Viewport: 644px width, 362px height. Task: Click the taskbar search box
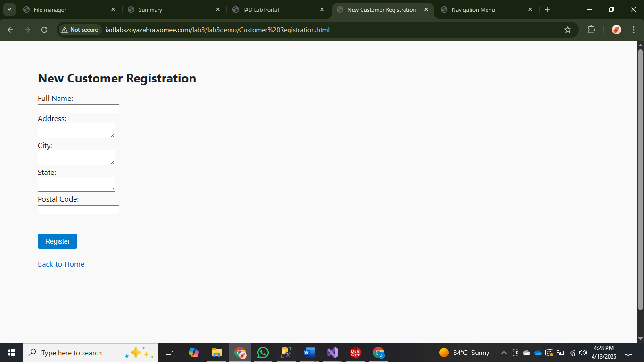pyautogui.click(x=91, y=353)
